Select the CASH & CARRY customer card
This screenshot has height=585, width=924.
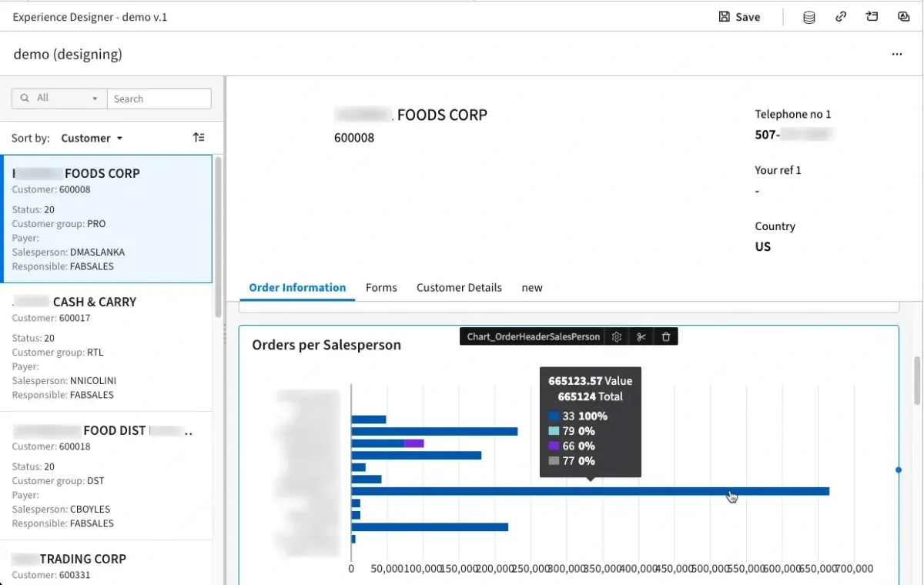(106, 348)
